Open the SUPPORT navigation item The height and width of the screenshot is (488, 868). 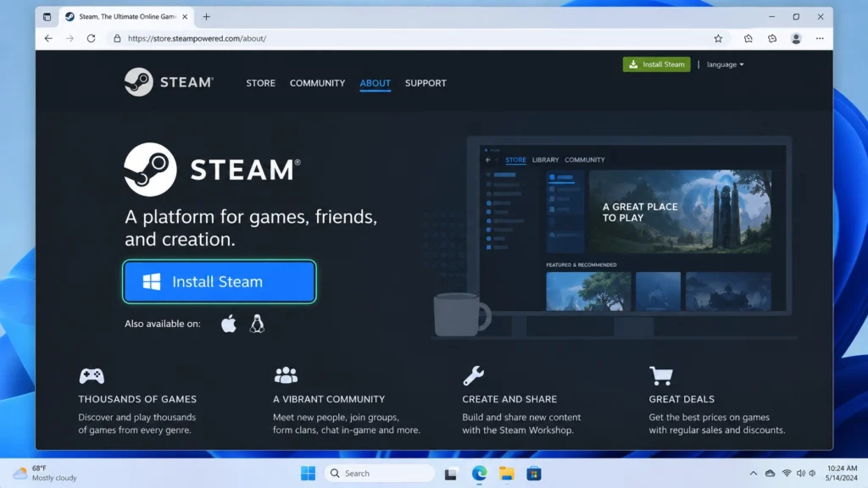(426, 83)
